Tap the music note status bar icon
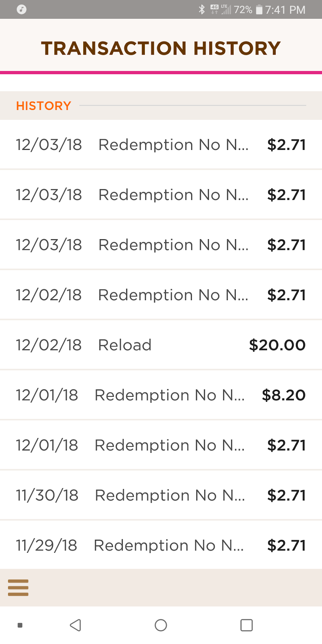The height and width of the screenshot is (644, 322). click(x=21, y=9)
